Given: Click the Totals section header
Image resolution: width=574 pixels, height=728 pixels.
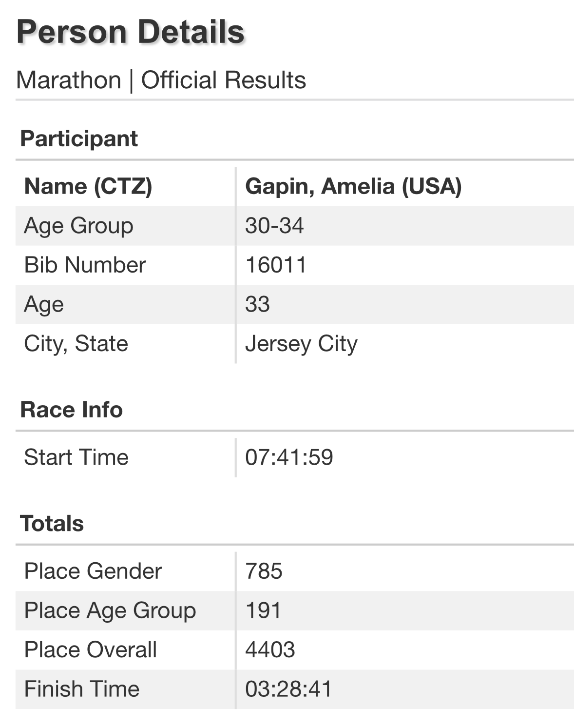Looking at the screenshot, I should pos(52,524).
